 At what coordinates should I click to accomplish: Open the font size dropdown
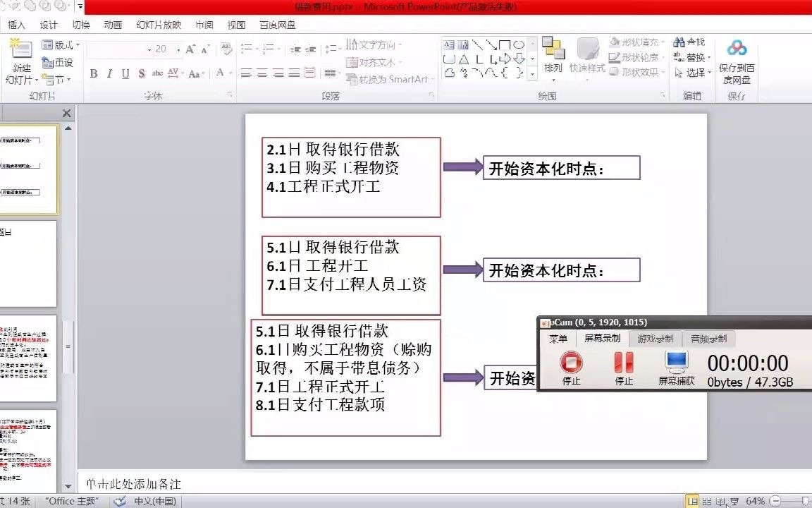(178, 50)
